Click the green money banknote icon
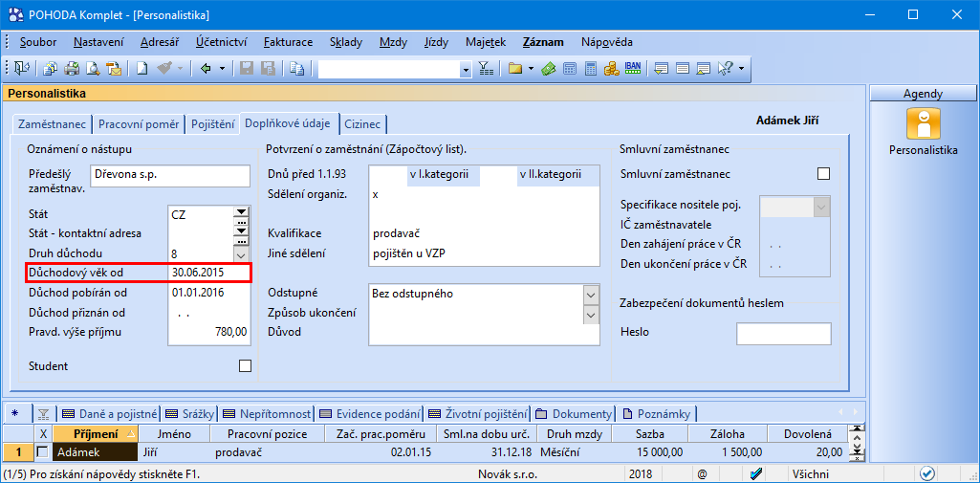 pyautogui.click(x=549, y=68)
